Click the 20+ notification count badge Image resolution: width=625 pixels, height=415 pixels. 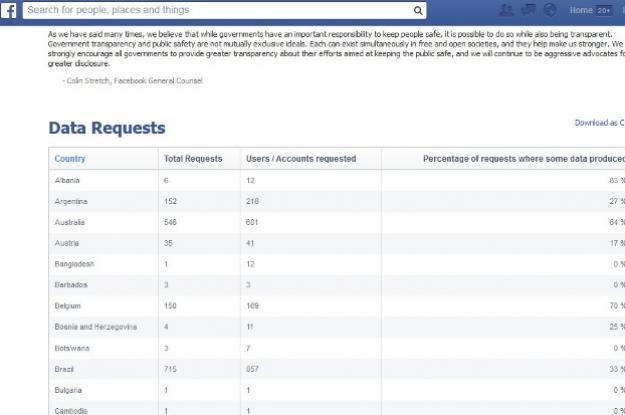[603, 11]
